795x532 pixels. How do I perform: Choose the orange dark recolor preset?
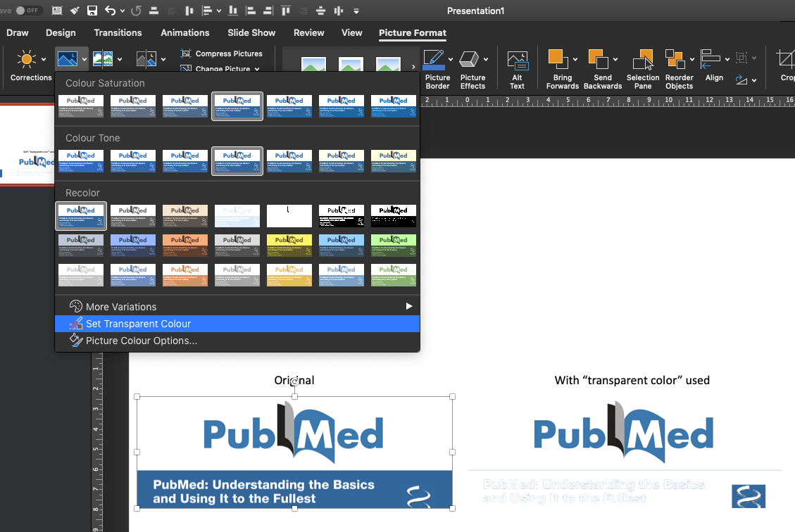click(x=185, y=245)
